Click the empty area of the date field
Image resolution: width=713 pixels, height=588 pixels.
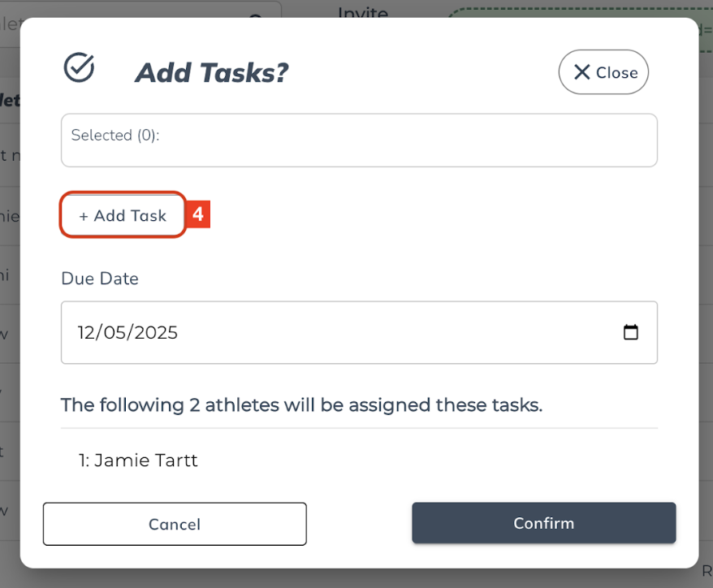point(390,332)
